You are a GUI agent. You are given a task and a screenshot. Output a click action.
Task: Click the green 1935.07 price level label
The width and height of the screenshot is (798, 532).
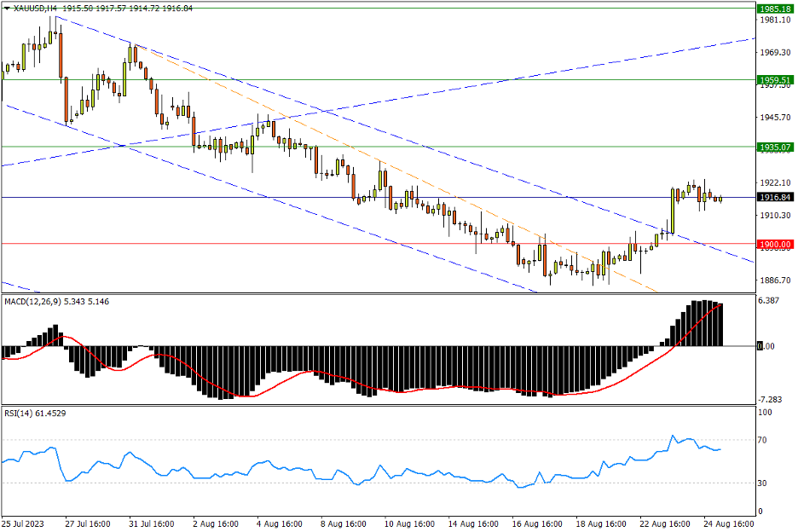coord(774,147)
